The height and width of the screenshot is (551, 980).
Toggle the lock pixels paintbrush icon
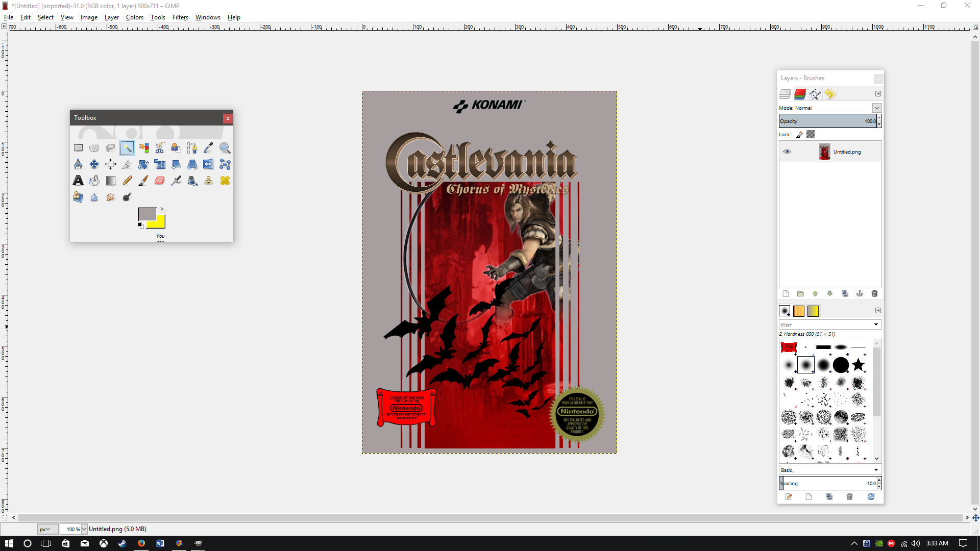click(799, 135)
